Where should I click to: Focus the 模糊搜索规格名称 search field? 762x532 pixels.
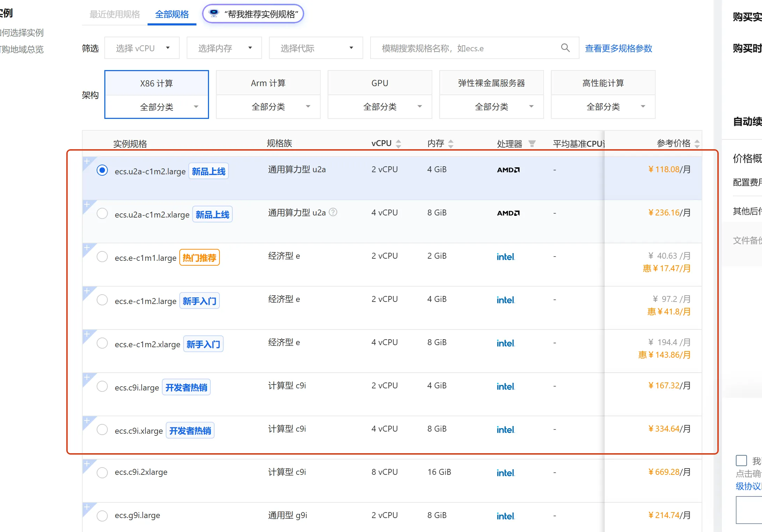coord(475,48)
